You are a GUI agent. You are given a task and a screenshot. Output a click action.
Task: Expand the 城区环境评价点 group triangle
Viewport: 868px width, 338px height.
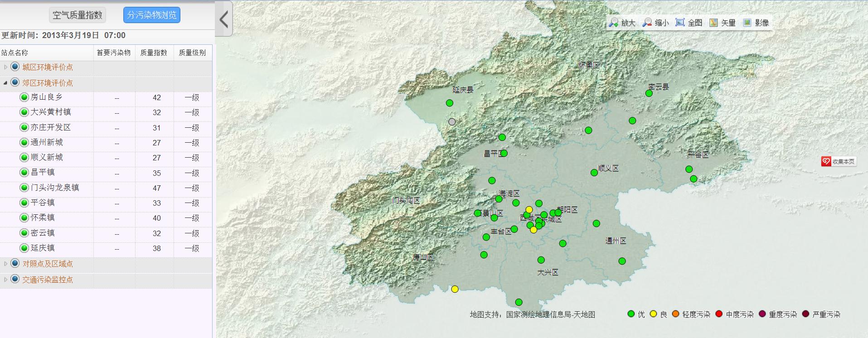[5, 67]
